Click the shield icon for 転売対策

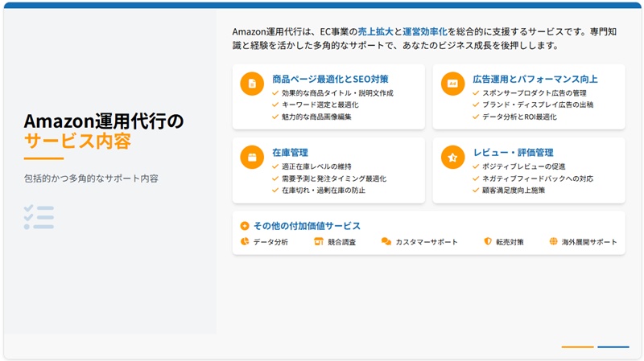(488, 242)
